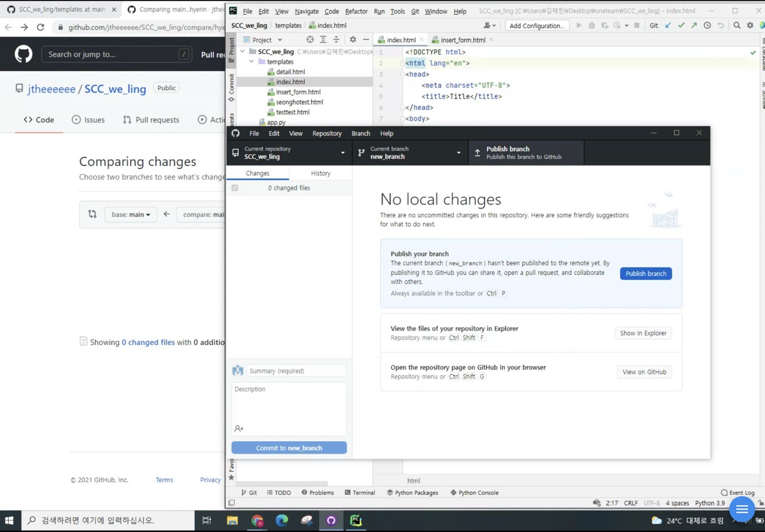Collapse the templates folder
The image size is (765, 532).
point(252,62)
